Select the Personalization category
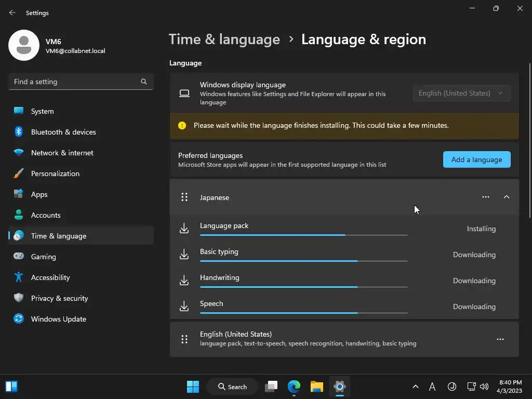The height and width of the screenshot is (399, 532). pos(81,174)
